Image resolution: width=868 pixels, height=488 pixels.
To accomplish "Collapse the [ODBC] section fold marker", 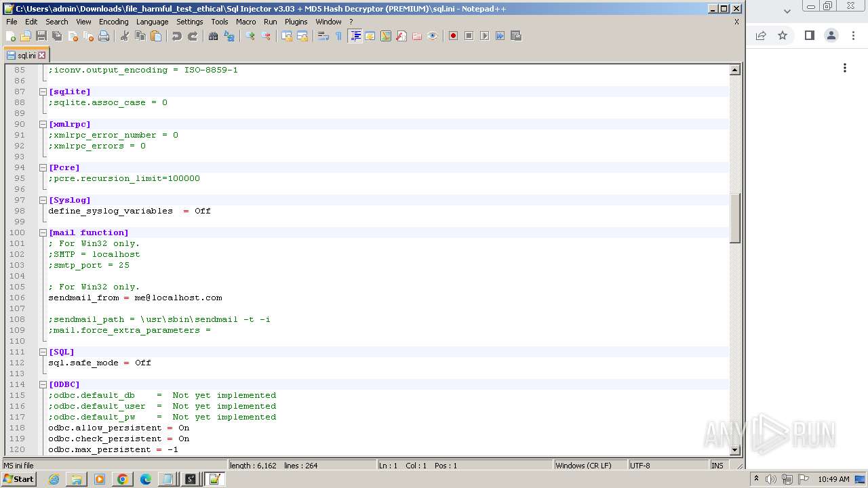I will click(43, 384).
